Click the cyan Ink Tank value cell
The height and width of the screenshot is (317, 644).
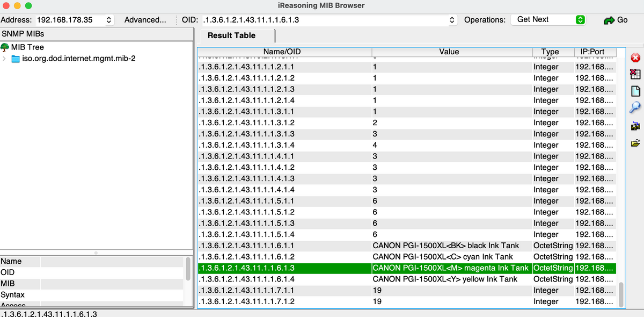451,257
